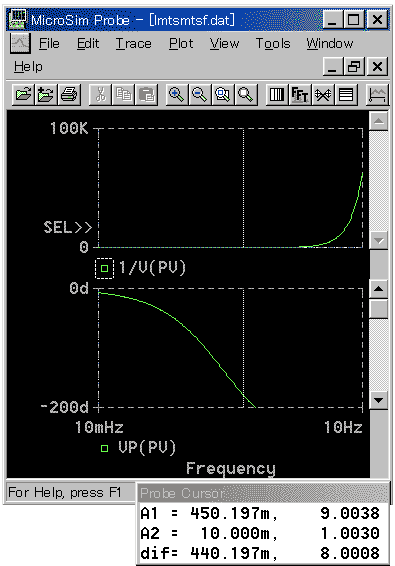Click the lower plot scrollbar up arrow

coord(379,289)
